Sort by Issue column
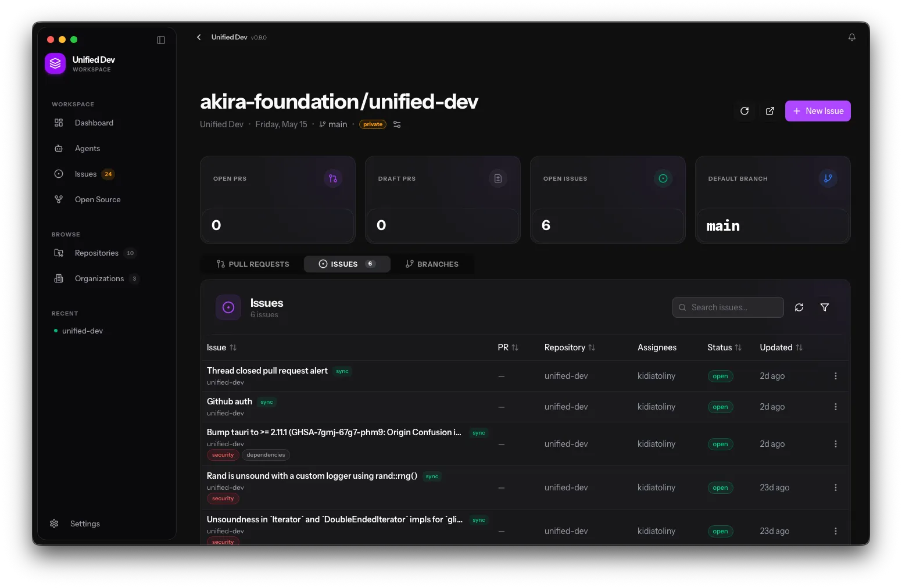 221,347
